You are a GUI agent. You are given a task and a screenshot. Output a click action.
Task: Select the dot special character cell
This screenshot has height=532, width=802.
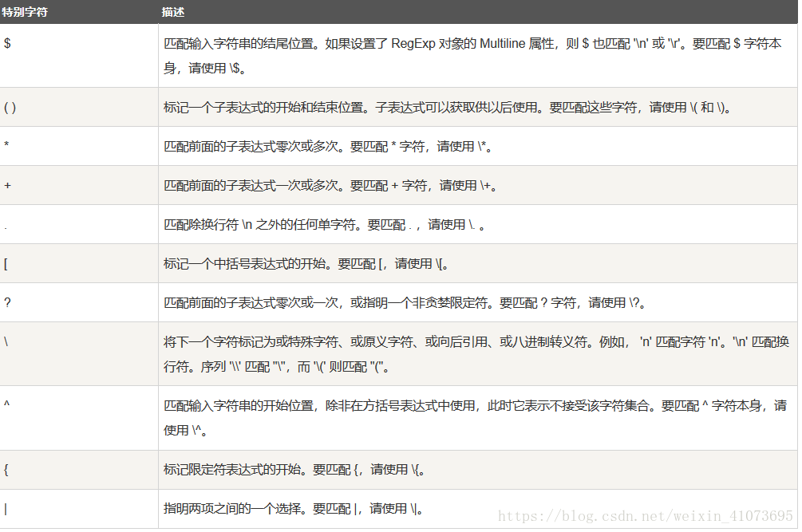79,224
